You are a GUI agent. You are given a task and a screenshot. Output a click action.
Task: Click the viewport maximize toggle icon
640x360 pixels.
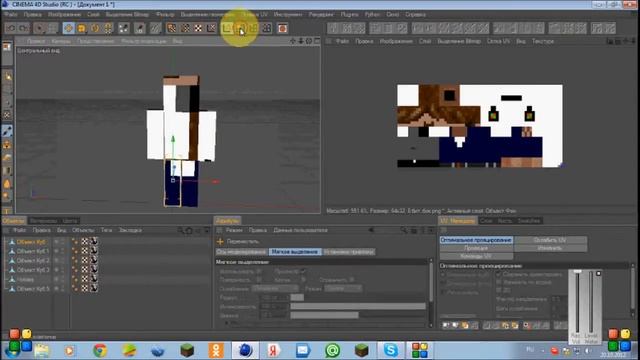coord(317,41)
